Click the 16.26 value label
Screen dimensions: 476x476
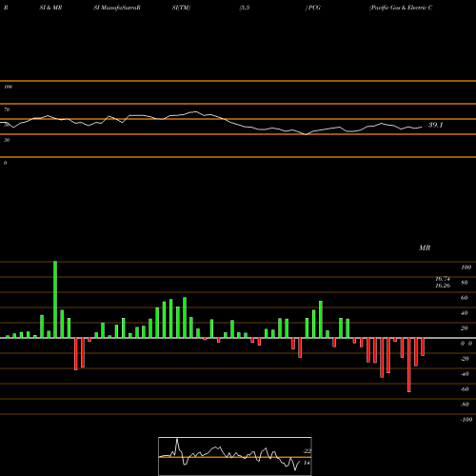coord(443,286)
